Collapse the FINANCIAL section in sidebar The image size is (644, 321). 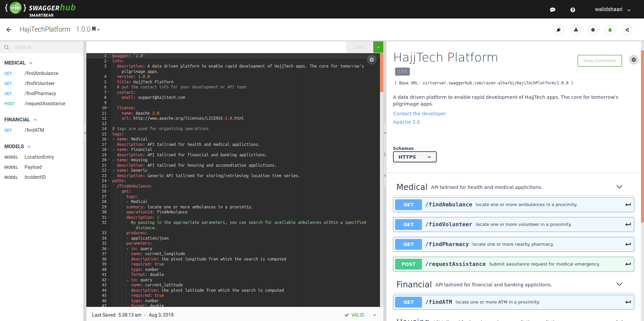pos(35,120)
